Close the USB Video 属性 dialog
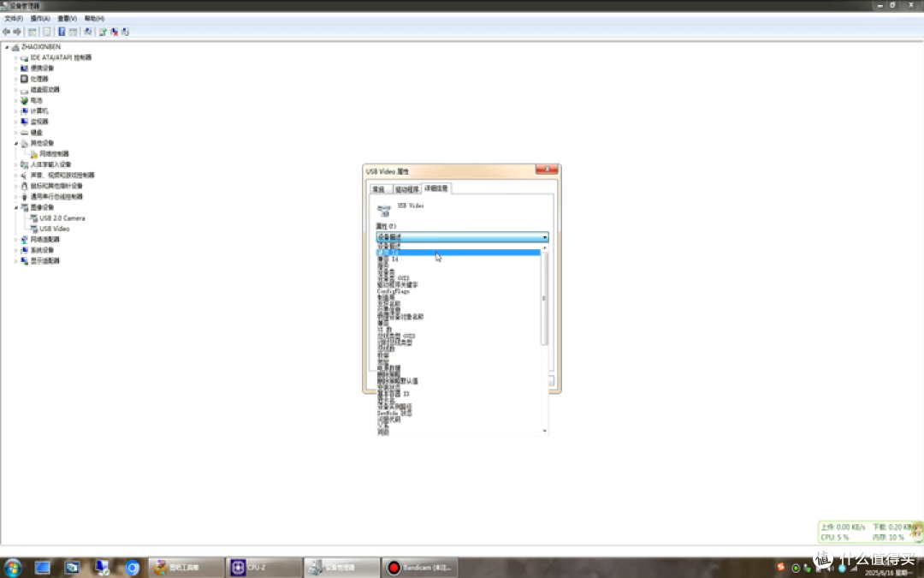Image resolution: width=924 pixels, height=578 pixels. click(x=546, y=170)
